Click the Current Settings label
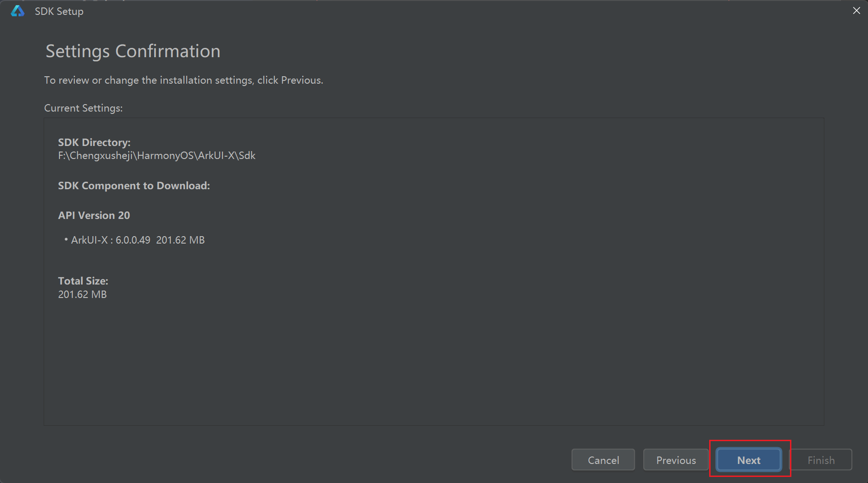The width and height of the screenshot is (868, 483). [x=83, y=108]
